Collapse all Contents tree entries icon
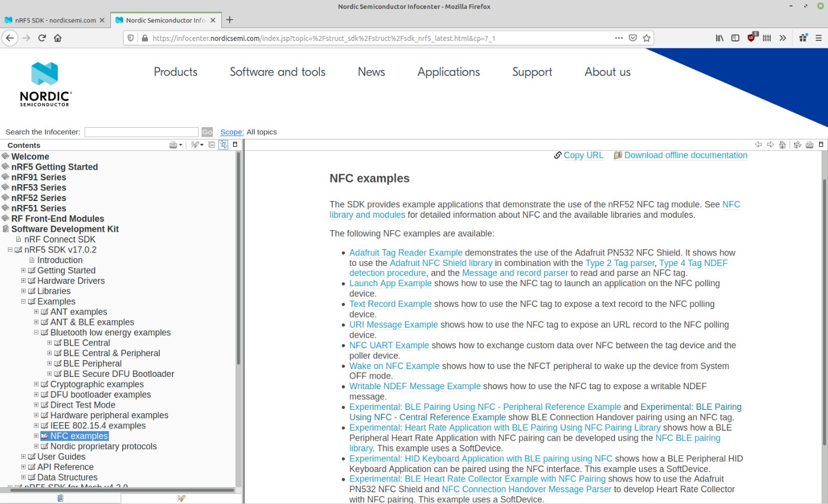This screenshot has width=828, height=504. 212,144
